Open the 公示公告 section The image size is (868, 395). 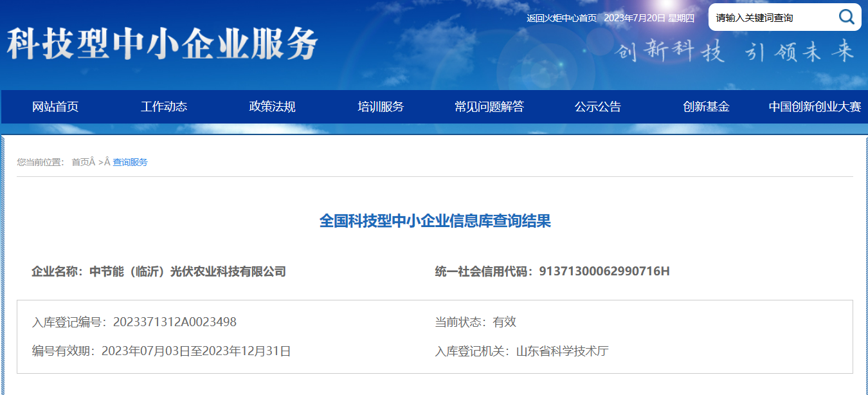point(598,107)
